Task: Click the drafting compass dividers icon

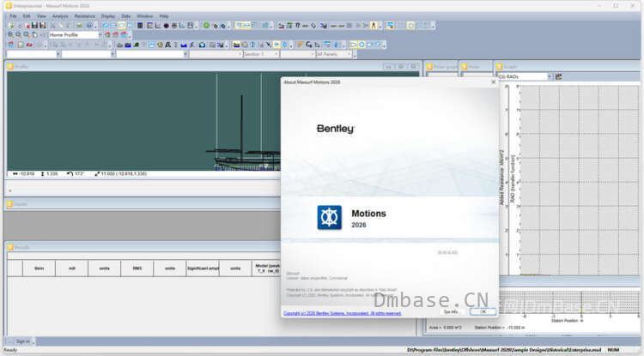Action: coord(374,26)
